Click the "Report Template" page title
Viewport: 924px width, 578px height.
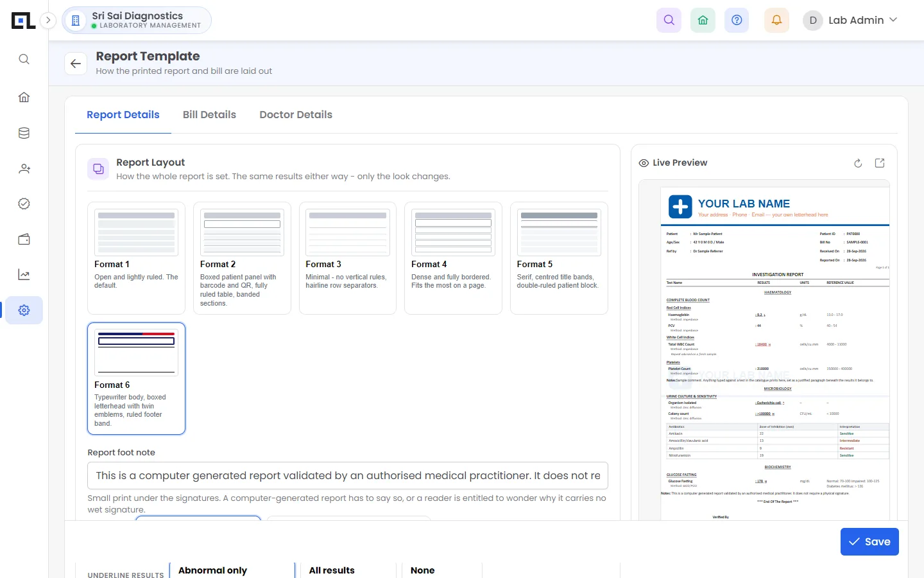pyautogui.click(x=148, y=57)
